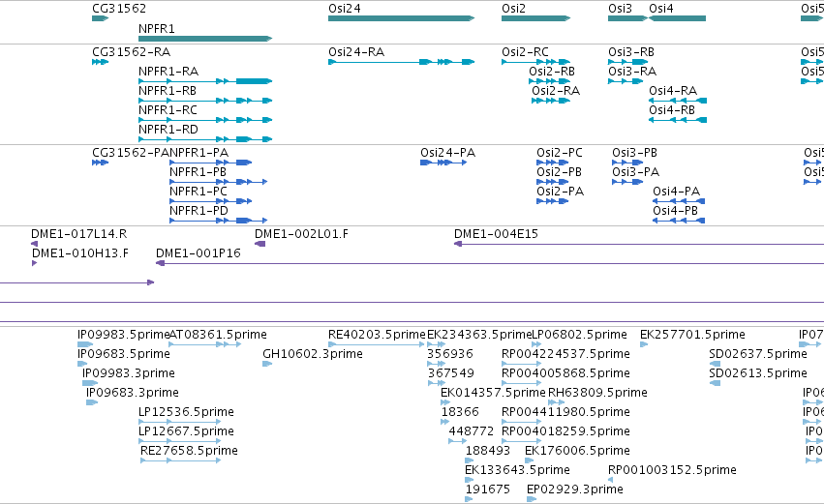Click EK234363.5prime EST label

click(479, 335)
